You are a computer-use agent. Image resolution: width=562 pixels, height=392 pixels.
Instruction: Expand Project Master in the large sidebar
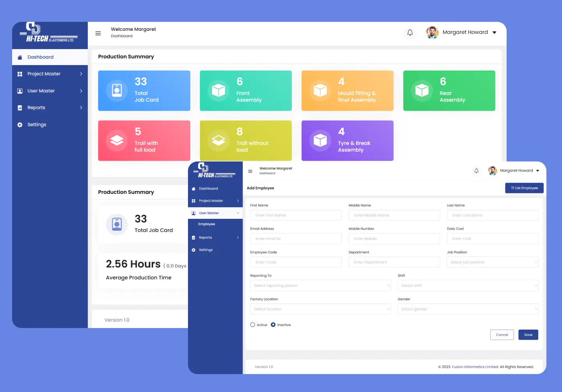(50, 74)
